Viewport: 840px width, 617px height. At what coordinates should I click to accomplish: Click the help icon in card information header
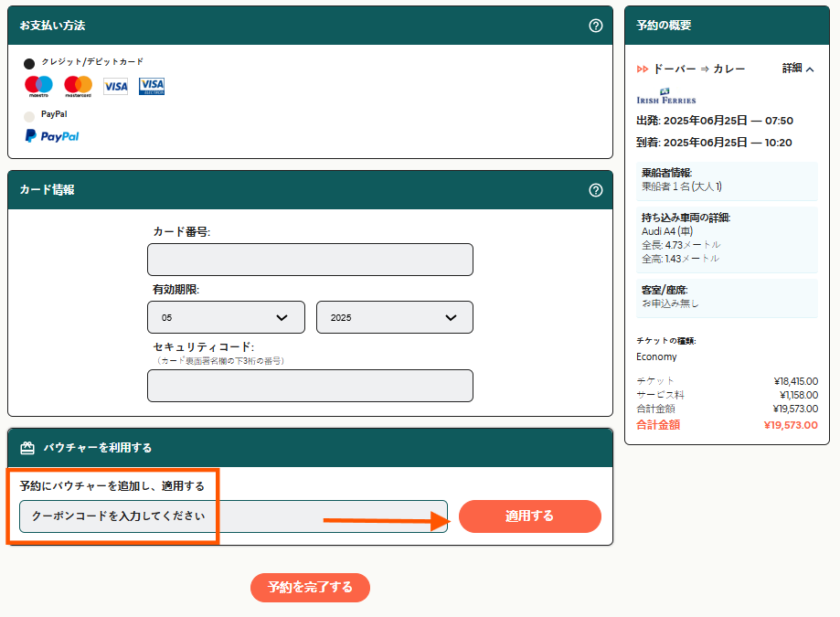click(x=596, y=190)
